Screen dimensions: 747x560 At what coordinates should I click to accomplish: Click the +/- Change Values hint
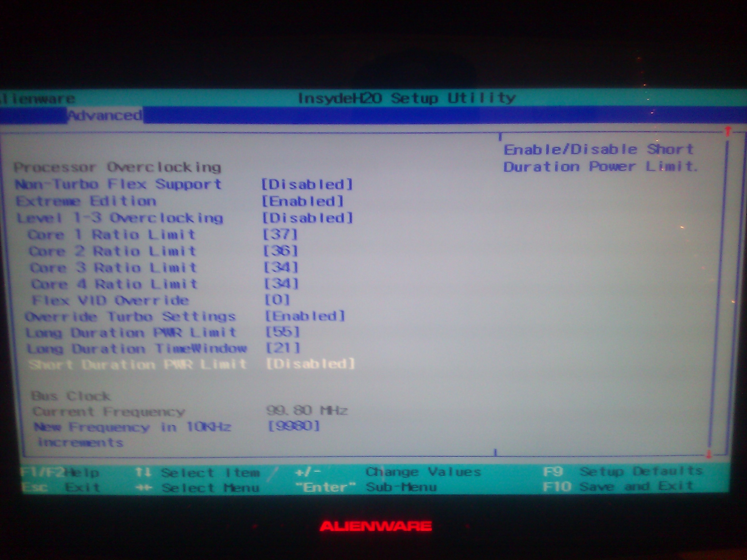(388, 472)
